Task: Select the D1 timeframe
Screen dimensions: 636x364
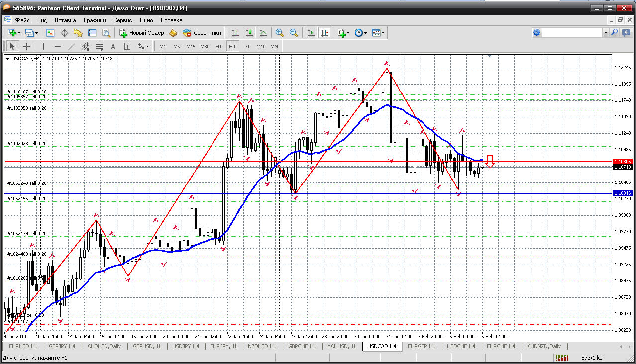Action: pyautogui.click(x=246, y=46)
